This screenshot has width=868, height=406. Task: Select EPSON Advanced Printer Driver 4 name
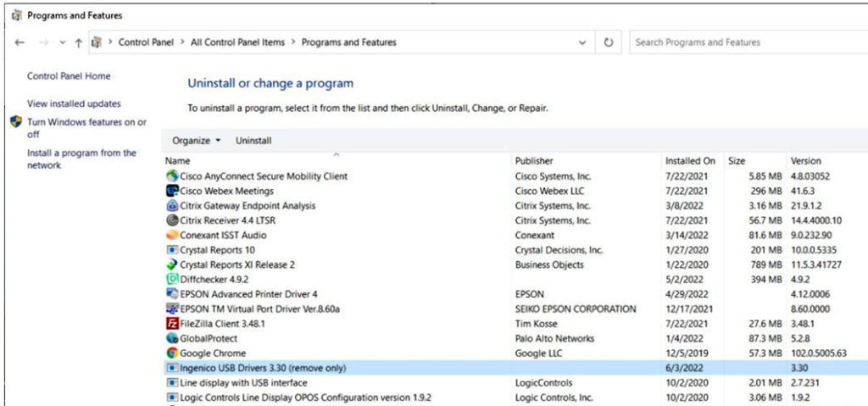(249, 294)
